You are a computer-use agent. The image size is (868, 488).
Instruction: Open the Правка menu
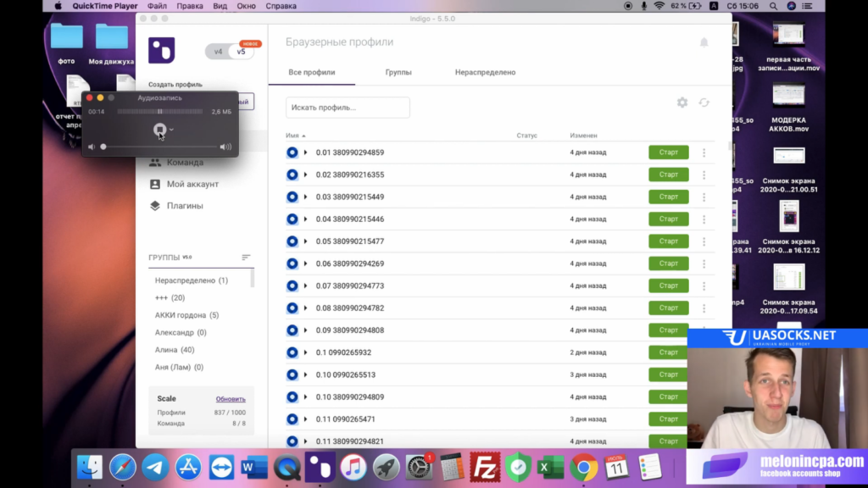190,6
